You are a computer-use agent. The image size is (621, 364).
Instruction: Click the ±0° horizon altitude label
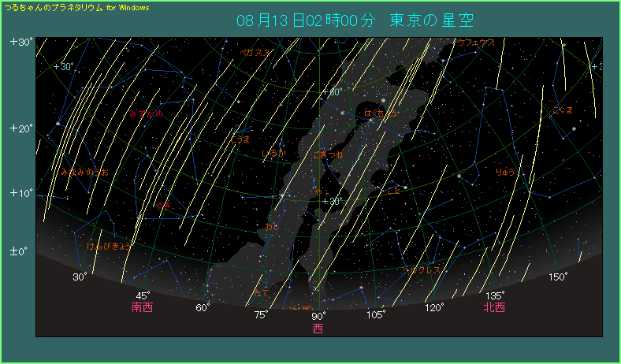pos(19,251)
